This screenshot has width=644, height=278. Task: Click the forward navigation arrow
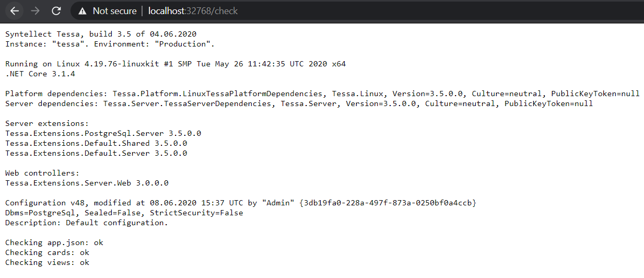coord(36,10)
